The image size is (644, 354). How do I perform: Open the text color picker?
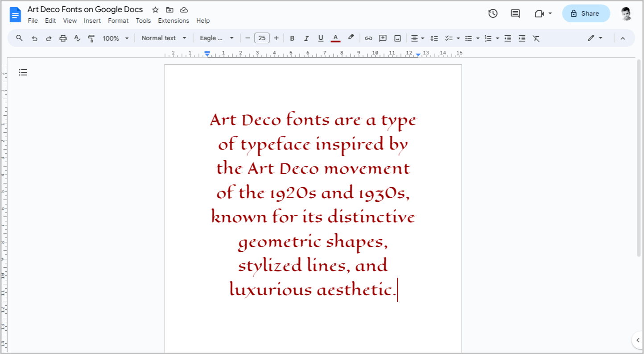[x=335, y=38]
